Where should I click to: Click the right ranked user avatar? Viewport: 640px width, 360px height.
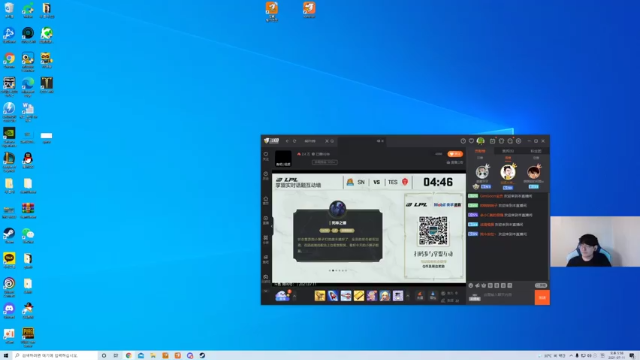[x=533, y=172]
